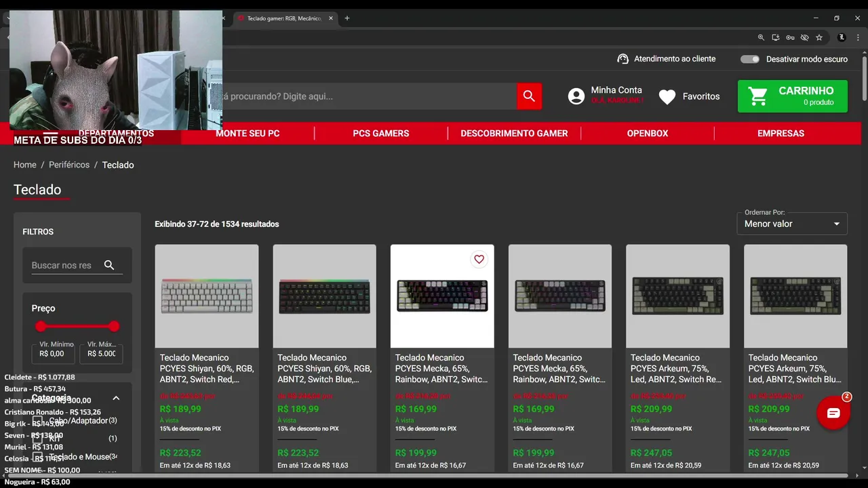Click the horizontal scrollbar at page bottom
This screenshot has height=488, width=868.
[427, 475]
